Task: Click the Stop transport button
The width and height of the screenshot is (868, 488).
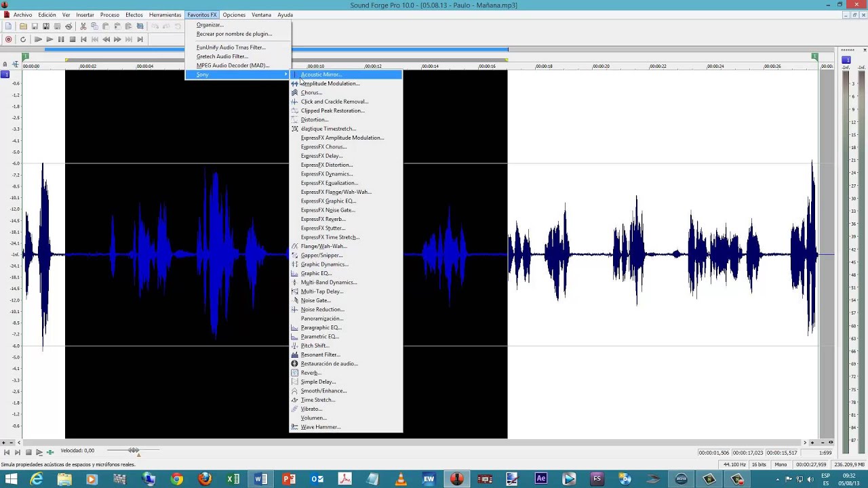Action: click(x=73, y=39)
